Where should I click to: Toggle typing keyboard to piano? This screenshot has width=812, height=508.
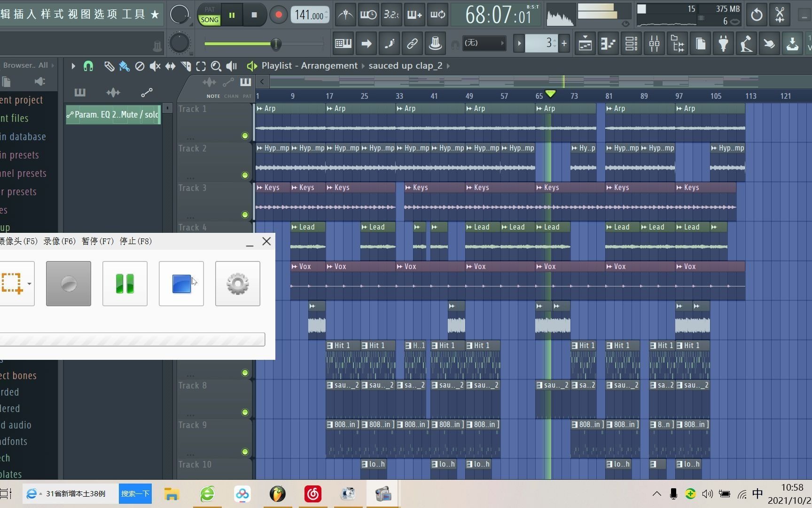(343, 44)
